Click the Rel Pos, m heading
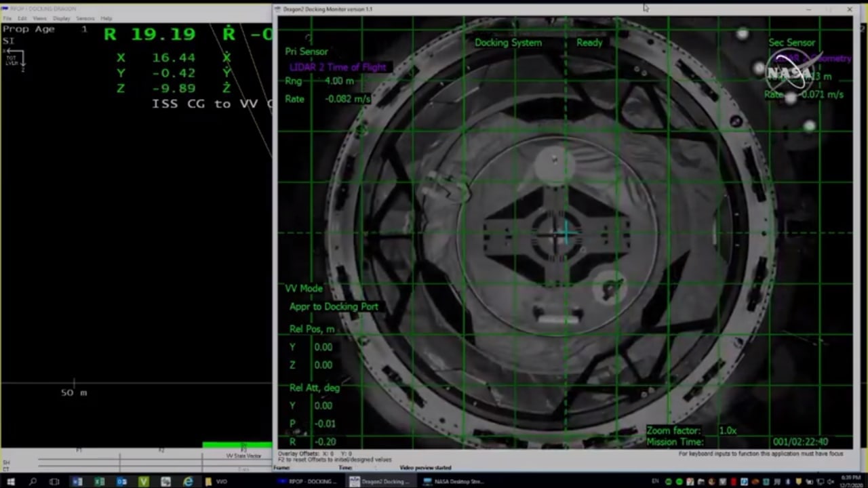868x488 pixels. [x=312, y=329]
